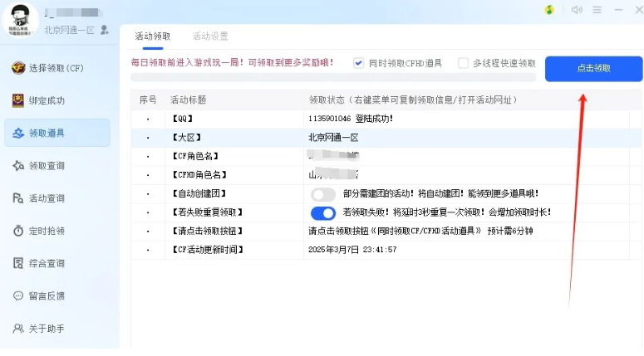Image resolution: width=644 pixels, height=356 pixels.
Task: Switch to the 活动领取 tab
Action: click(153, 37)
